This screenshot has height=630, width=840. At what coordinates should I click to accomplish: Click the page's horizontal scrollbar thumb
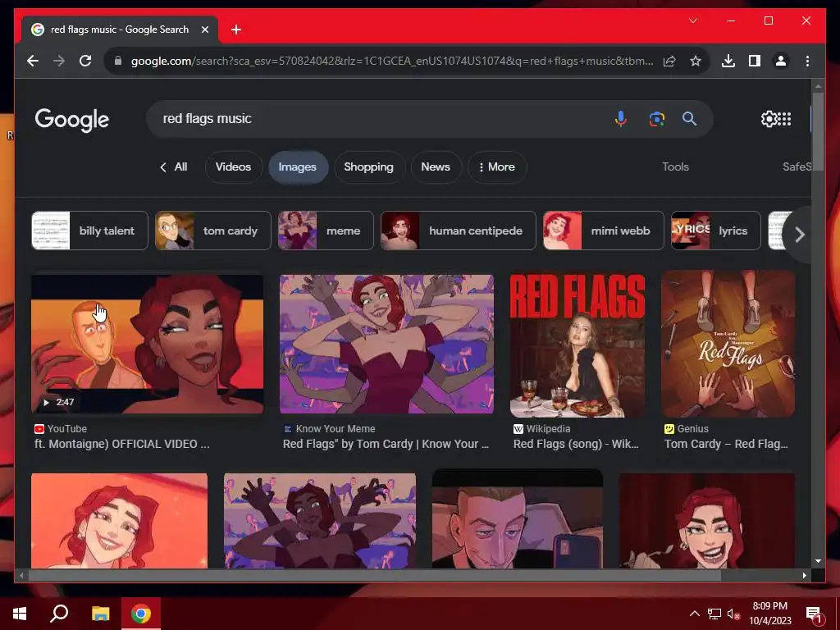point(374,575)
